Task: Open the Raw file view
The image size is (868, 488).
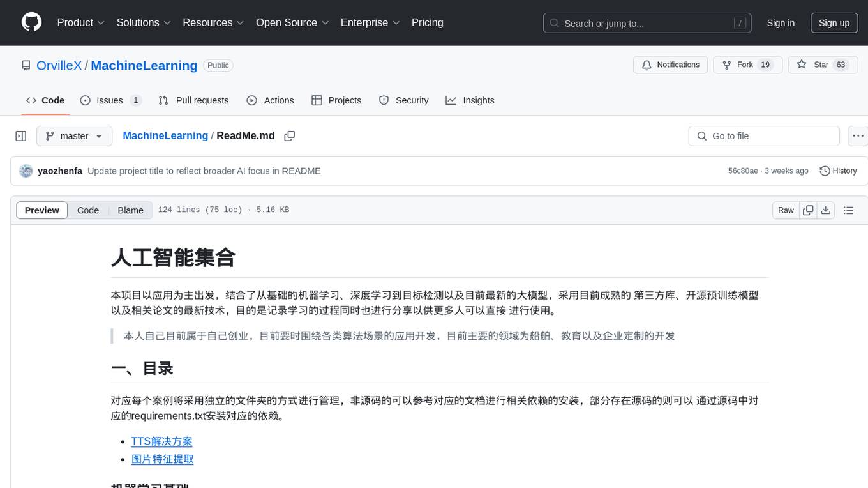Action: point(786,210)
